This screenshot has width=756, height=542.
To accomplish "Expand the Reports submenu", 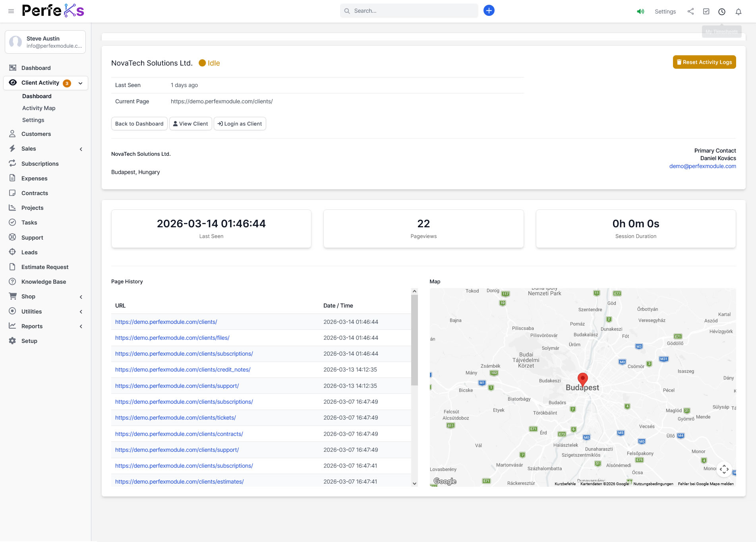I will (x=81, y=326).
